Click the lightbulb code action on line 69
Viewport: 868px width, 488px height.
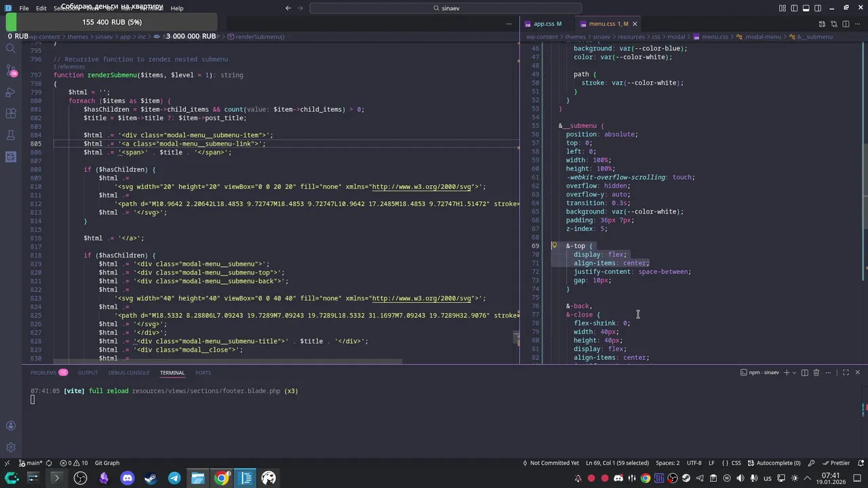click(554, 246)
